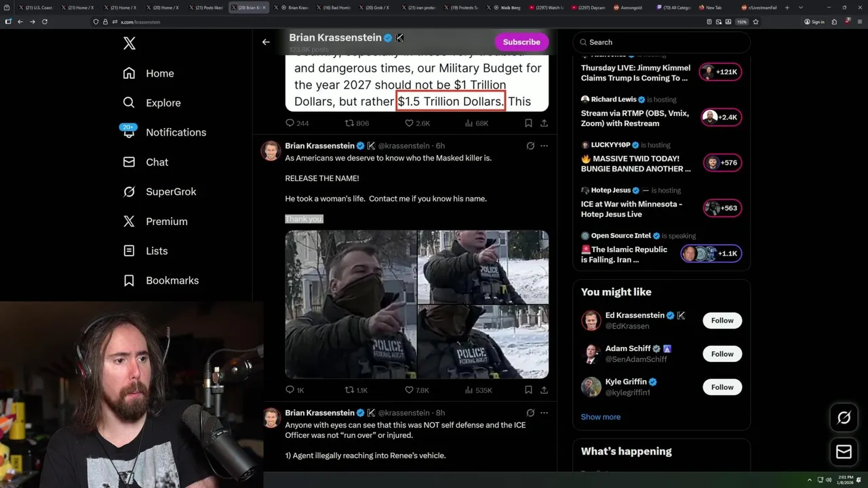Switch to the 16 Bad Homb browser tab
This screenshot has width=868, height=488.
(334, 7)
